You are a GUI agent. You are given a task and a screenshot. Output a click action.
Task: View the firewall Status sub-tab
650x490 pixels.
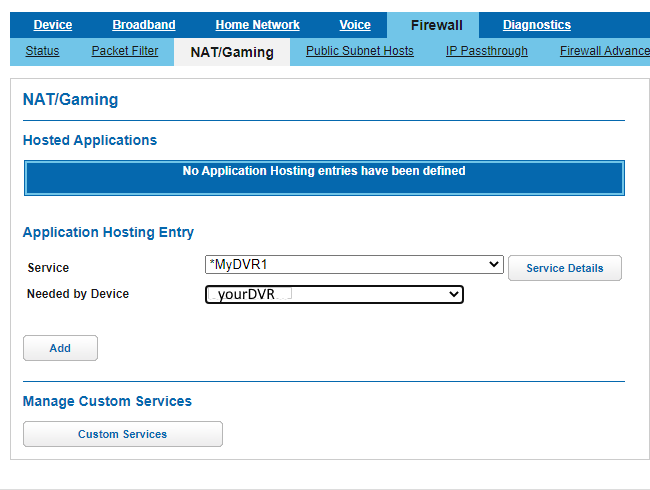(42, 51)
